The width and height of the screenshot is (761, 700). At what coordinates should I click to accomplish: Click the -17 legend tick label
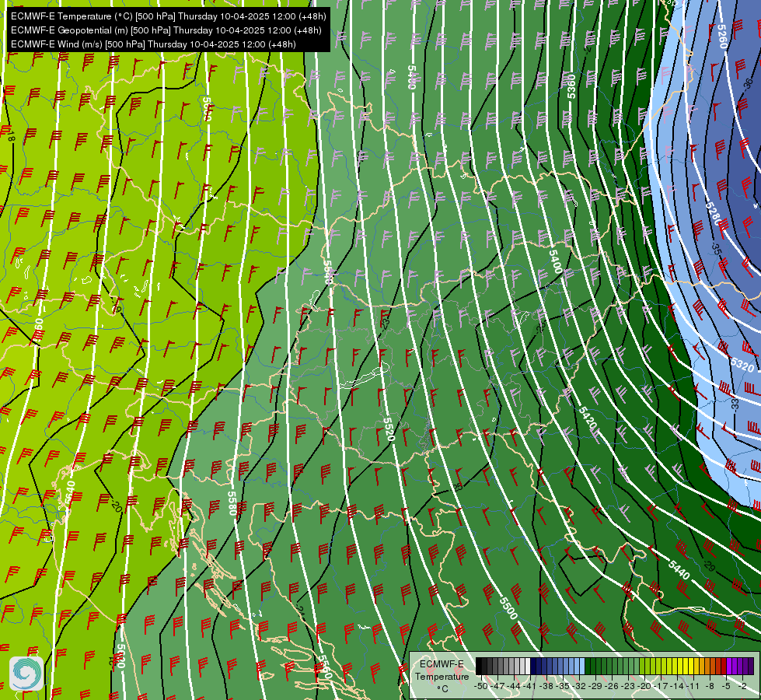click(x=661, y=687)
